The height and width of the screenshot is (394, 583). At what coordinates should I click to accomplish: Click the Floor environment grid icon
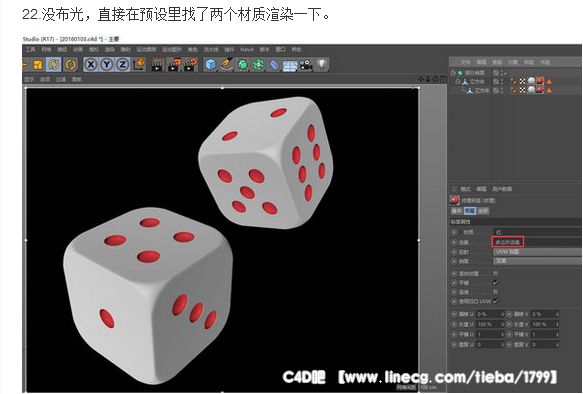290,65
